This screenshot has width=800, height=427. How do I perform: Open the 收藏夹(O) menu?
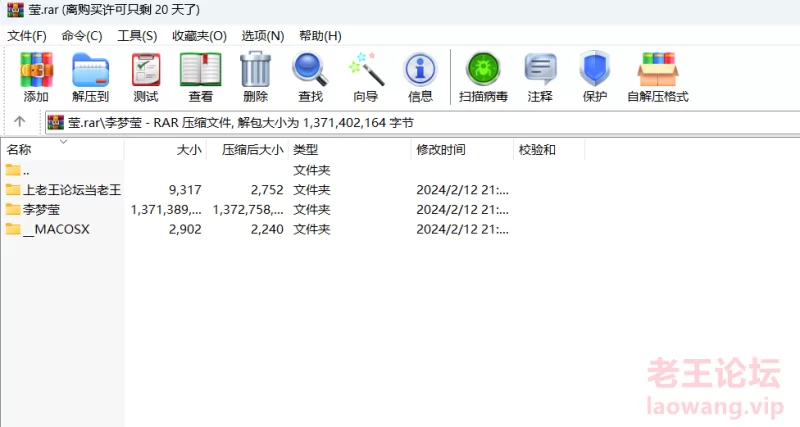[x=199, y=36]
